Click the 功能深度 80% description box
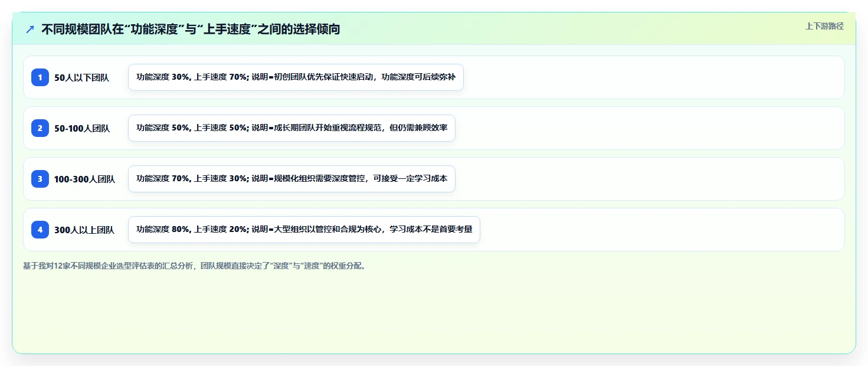 pyautogui.click(x=304, y=230)
